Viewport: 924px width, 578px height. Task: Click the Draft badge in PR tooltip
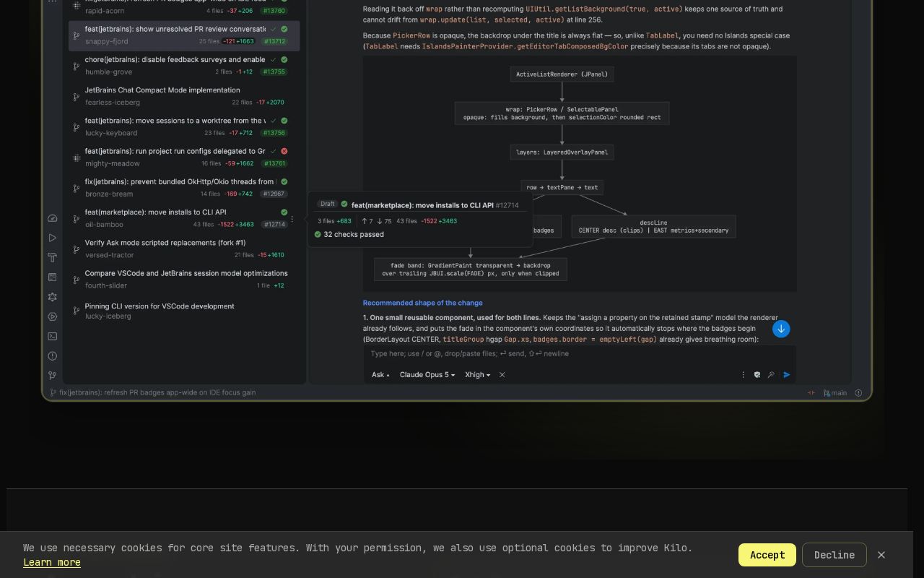(x=327, y=204)
